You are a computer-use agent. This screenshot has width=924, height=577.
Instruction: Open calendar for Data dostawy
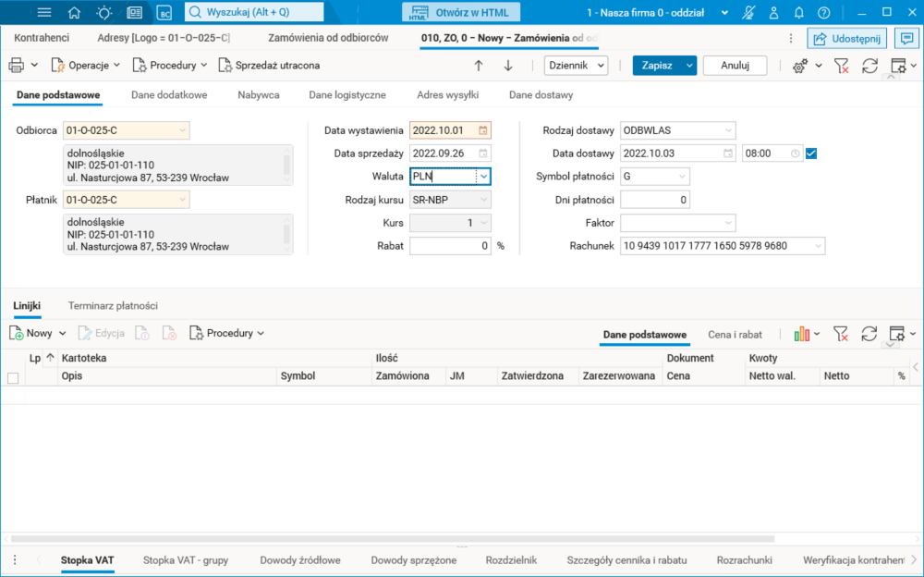[x=728, y=153]
